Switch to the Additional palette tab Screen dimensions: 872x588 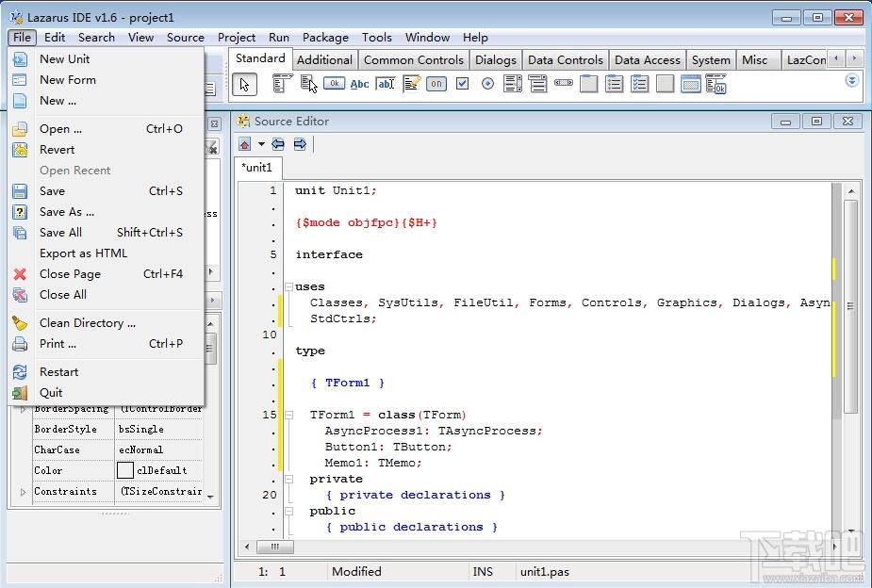pos(324,60)
